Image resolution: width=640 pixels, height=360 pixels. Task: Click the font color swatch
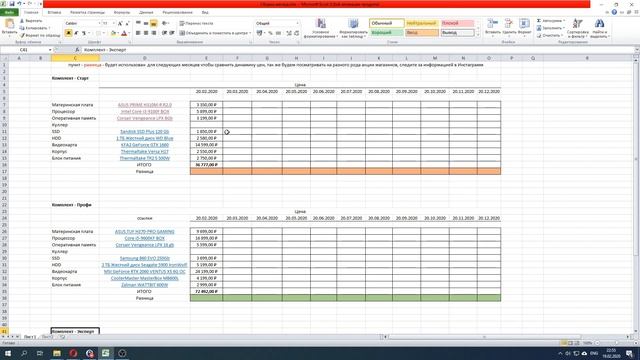point(124,33)
